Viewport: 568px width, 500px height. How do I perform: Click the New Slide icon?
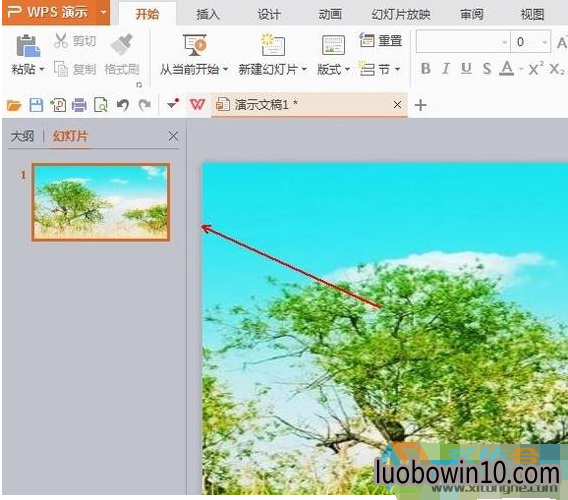tap(273, 45)
